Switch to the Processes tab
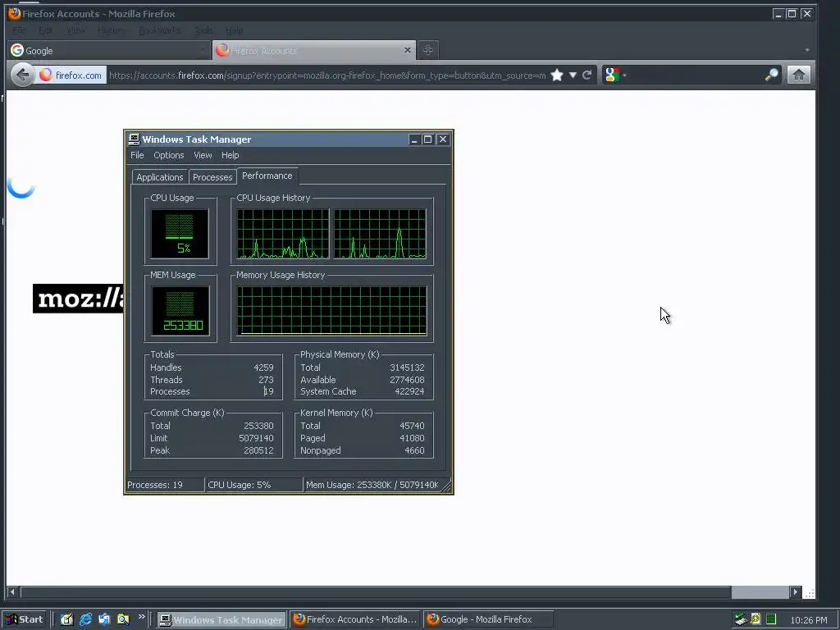Image resolution: width=840 pixels, height=630 pixels. pyautogui.click(x=212, y=177)
